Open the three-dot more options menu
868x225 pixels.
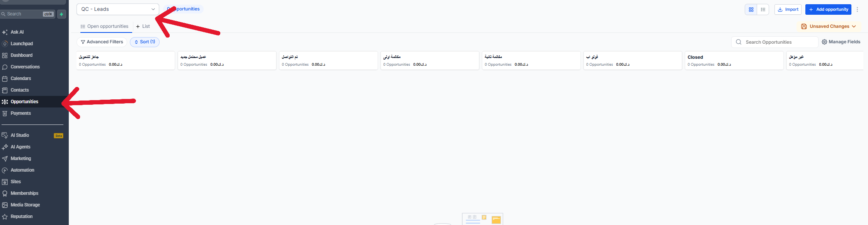(857, 10)
